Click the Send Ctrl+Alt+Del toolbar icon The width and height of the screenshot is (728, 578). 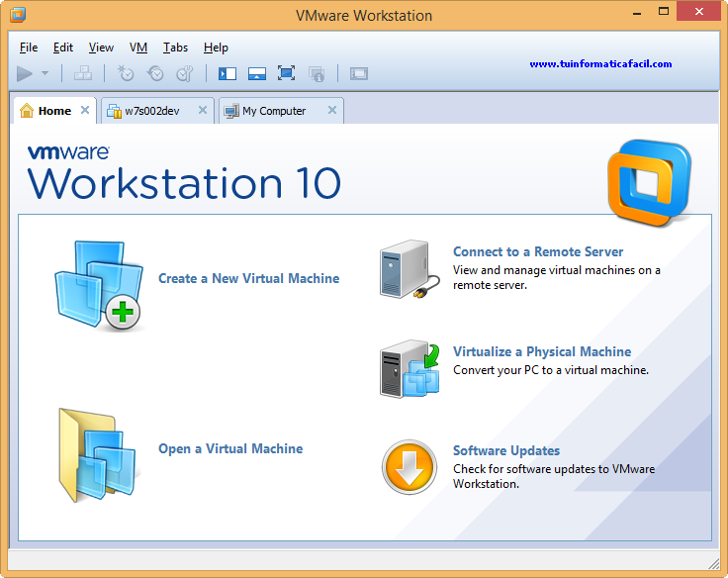point(83,73)
